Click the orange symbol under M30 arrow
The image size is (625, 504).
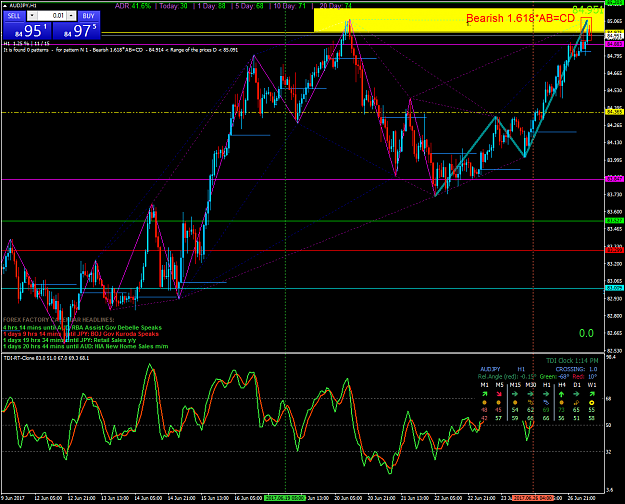(531, 403)
